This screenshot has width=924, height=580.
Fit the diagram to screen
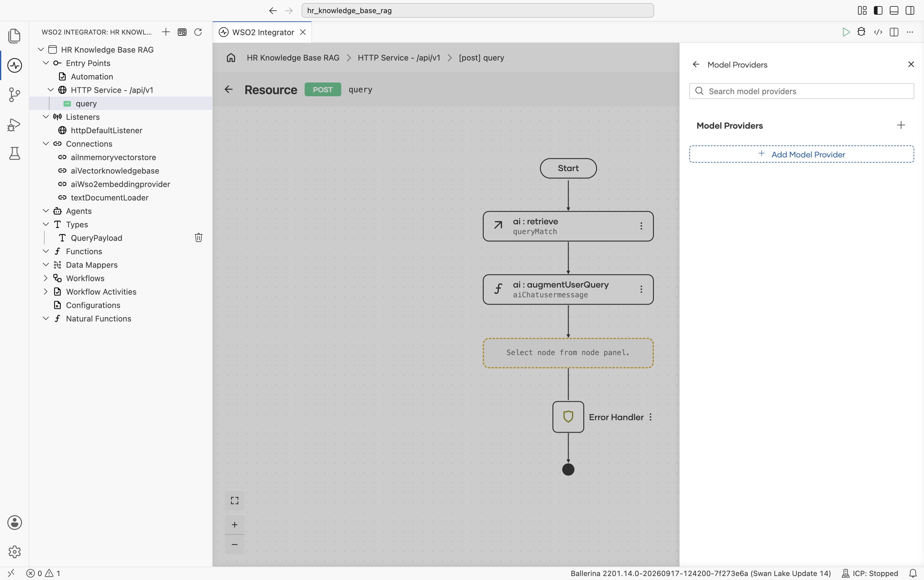pyautogui.click(x=234, y=500)
